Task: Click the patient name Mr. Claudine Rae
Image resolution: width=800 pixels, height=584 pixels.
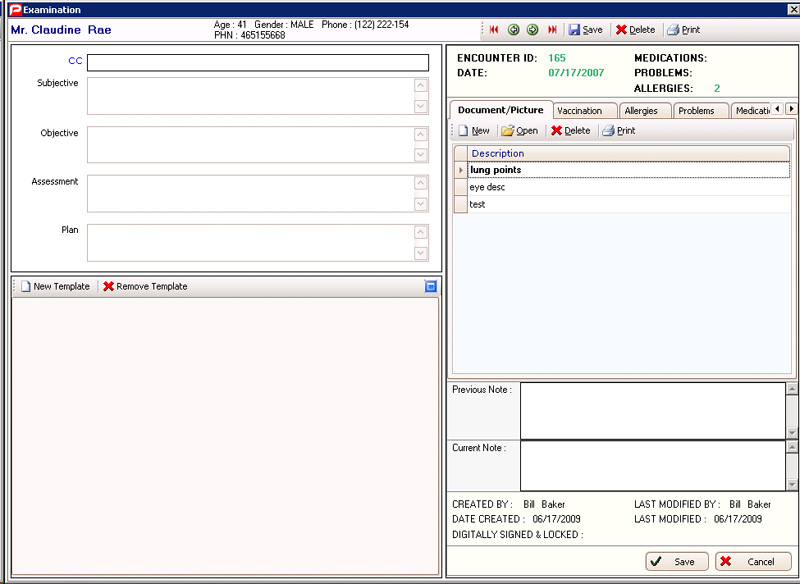Action: (x=61, y=30)
